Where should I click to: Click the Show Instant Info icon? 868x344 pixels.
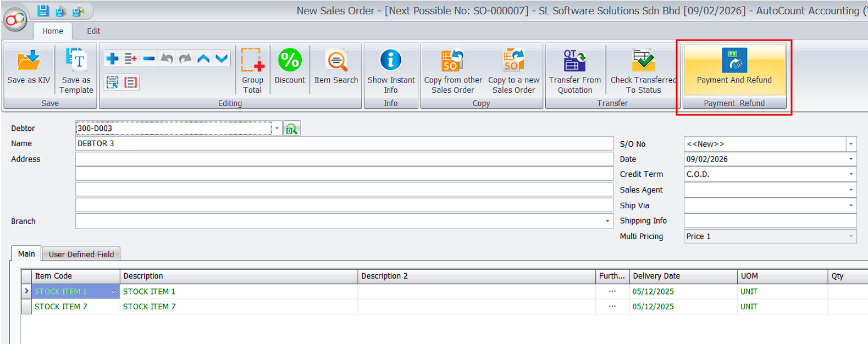point(391,60)
